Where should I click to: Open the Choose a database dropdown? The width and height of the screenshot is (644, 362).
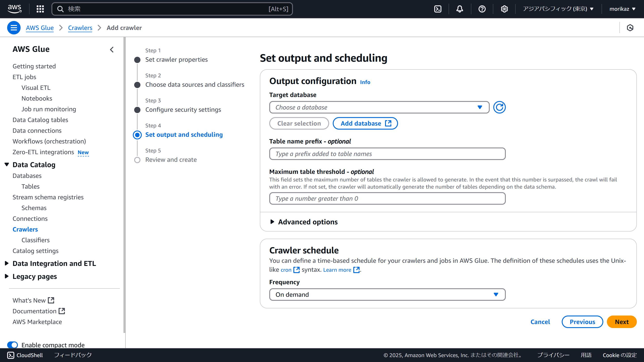379,107
